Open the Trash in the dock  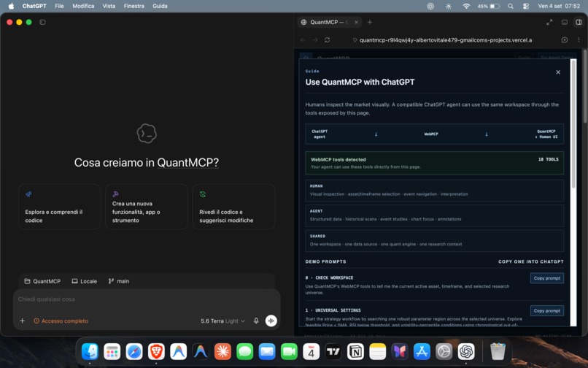tap(498, 351)
